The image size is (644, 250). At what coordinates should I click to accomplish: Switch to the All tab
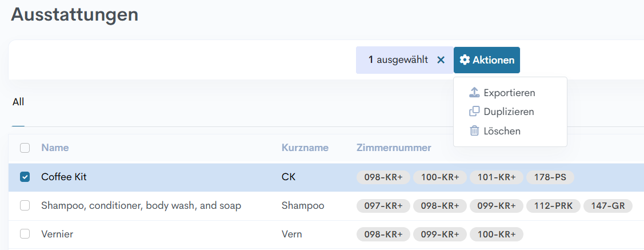coord(18,102)
